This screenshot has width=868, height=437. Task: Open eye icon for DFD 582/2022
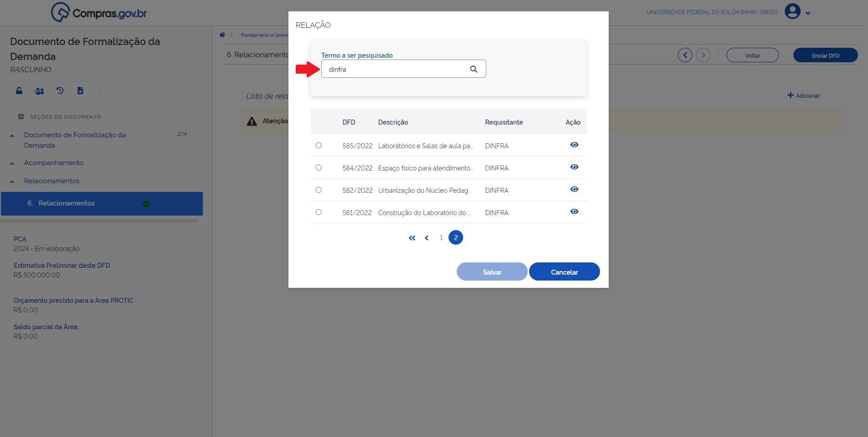point(574,189)
